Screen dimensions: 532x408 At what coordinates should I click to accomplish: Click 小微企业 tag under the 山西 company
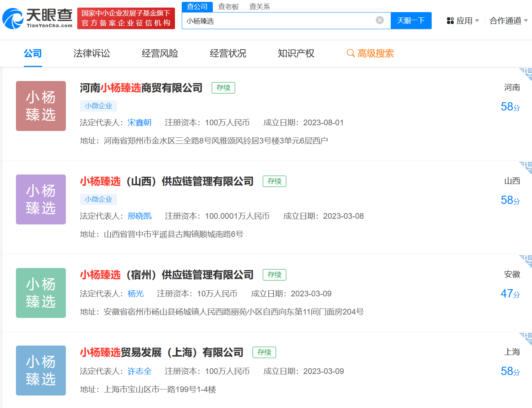click(x=98, y=199)
